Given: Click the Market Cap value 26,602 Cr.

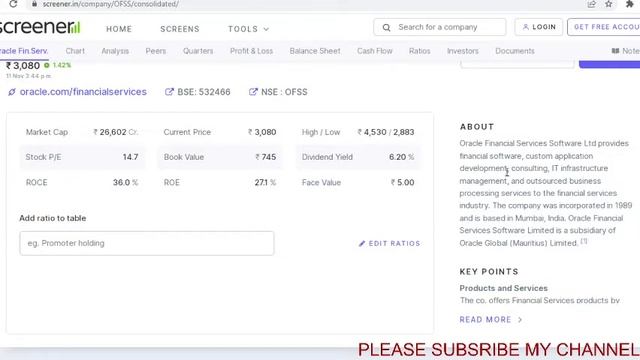Looking at the screenshot, I should point(116,132).
